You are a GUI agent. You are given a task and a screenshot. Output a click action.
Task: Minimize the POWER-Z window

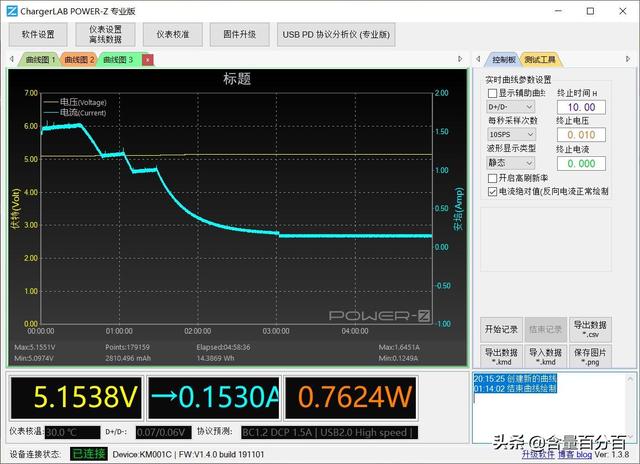tap(558, 11)
